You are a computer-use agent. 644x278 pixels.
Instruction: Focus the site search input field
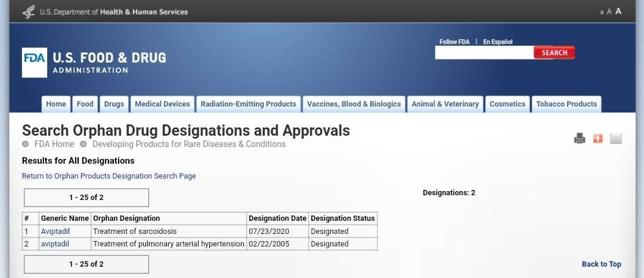pyautogui.click(x=484, y=52)
